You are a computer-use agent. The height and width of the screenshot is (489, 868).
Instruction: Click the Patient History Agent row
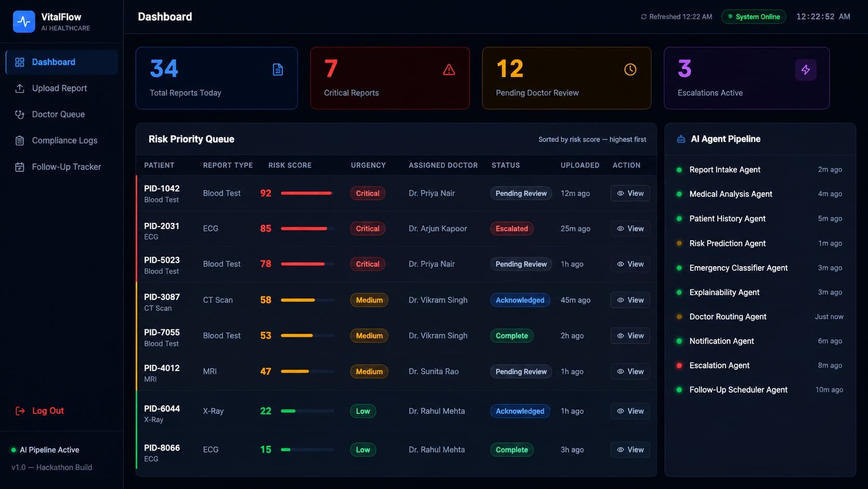(x=760, y=219)
